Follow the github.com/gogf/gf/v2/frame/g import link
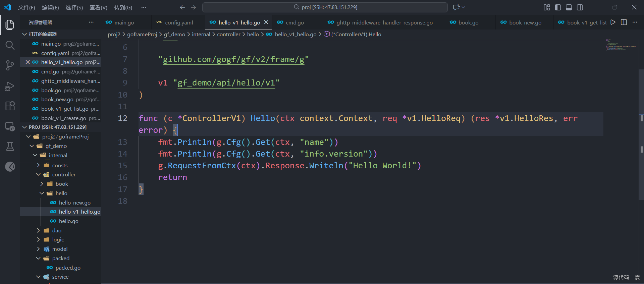 (x=233, y=59)
